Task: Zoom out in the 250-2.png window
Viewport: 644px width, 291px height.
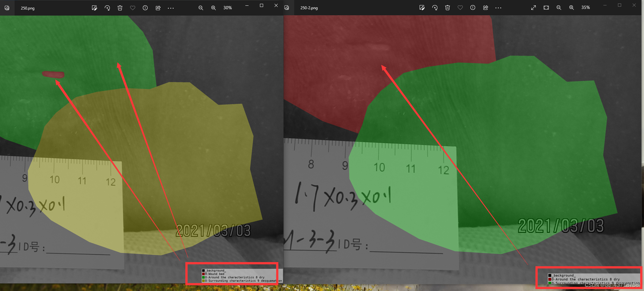Action: pyautogui.click(x=559, y=8)
